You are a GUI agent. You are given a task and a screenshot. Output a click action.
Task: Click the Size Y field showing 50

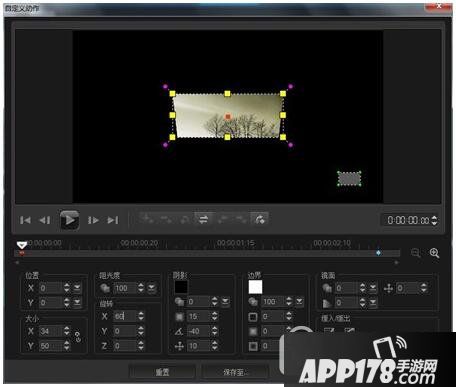[51, 346]
